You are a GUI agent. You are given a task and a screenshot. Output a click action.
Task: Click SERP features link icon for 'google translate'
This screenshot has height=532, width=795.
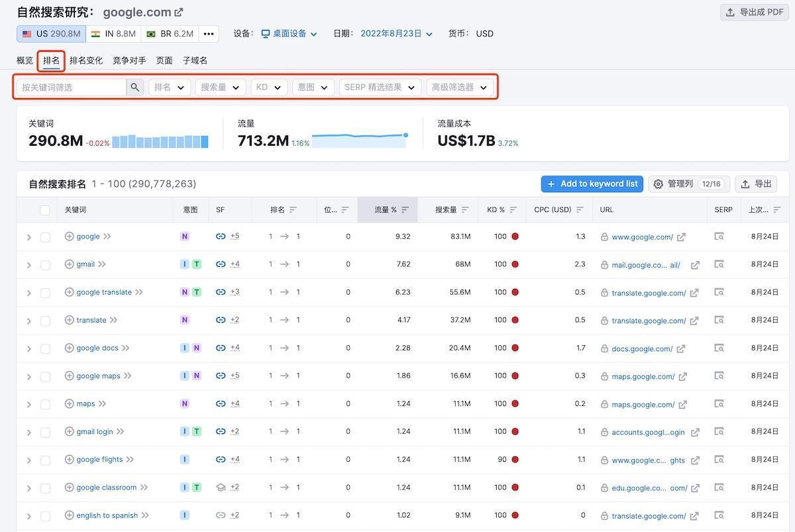tap(221, 292)
